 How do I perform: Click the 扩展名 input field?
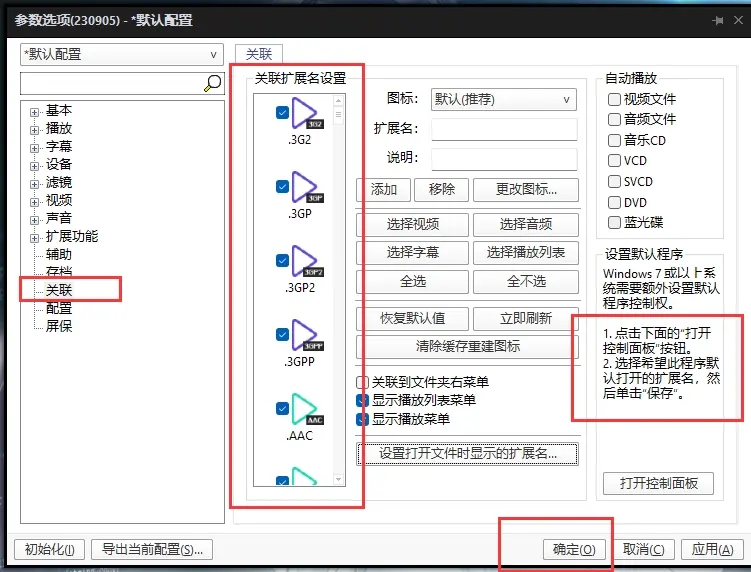click(x=504, y=129)
